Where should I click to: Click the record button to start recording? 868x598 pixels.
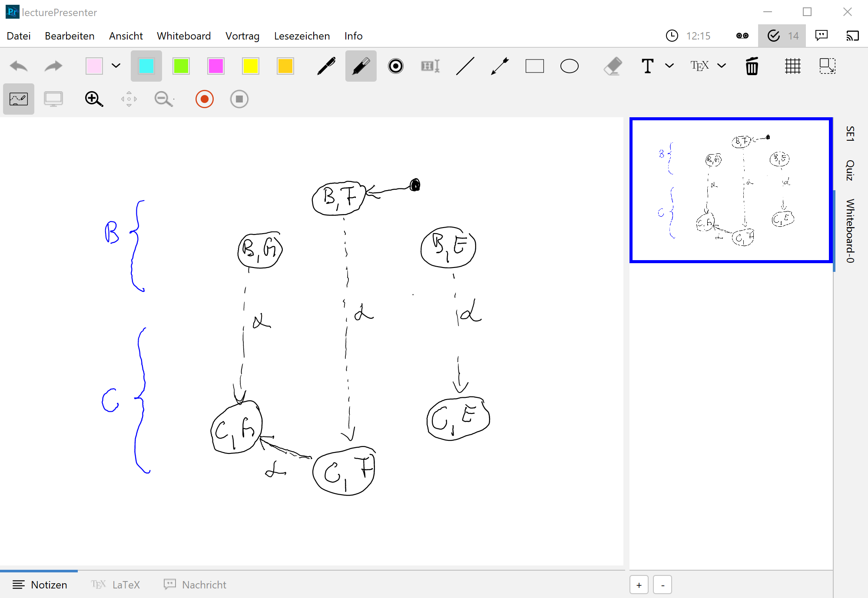pos(204,99)
